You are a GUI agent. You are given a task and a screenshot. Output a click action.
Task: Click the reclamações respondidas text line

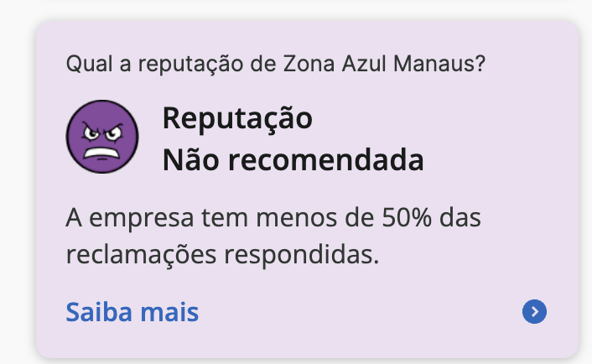[222, 254]
